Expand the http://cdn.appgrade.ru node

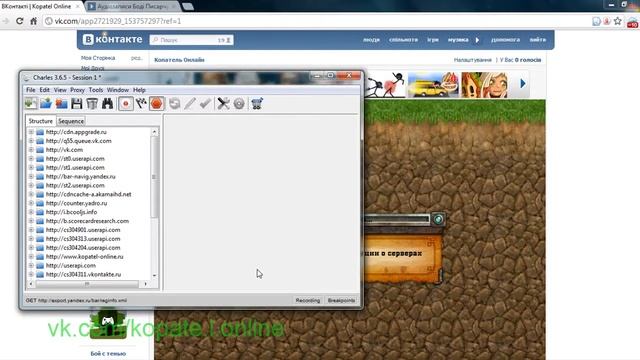(31, 132)
